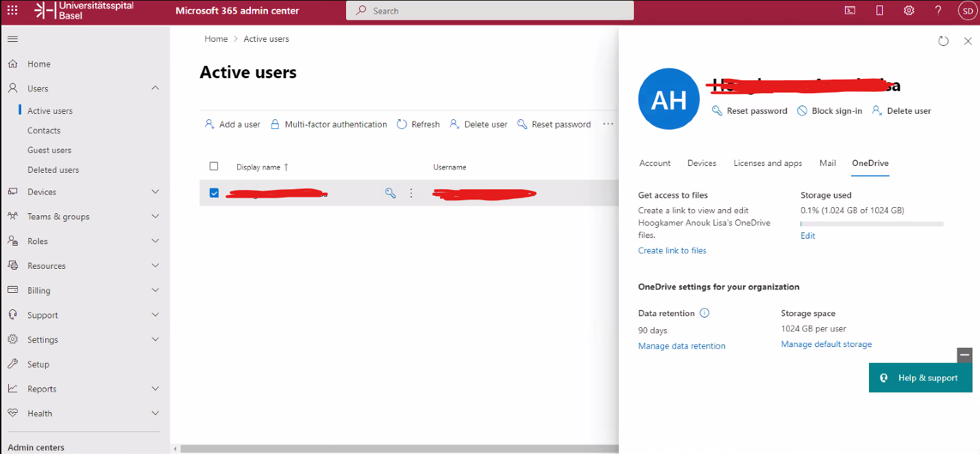The image size is (980, 454).
Task: Switch to the Licenses and apps tab
Action: pyautogui.click(x=768, y=163)
